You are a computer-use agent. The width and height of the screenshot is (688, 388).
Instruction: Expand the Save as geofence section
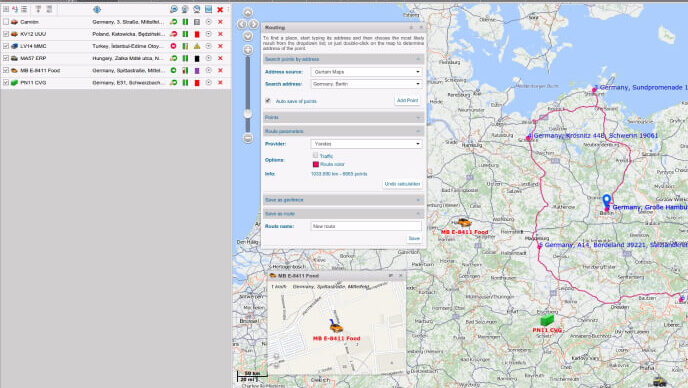(343, 200)
